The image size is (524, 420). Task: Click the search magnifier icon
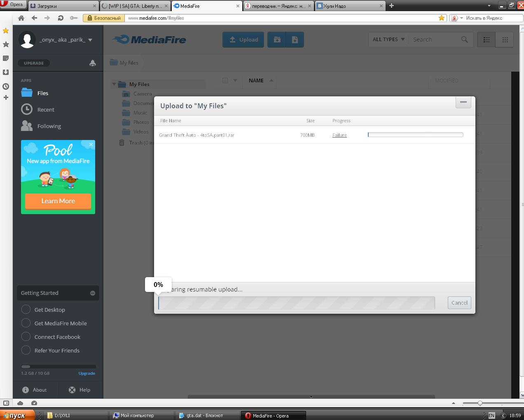click(x=465, y=40)
